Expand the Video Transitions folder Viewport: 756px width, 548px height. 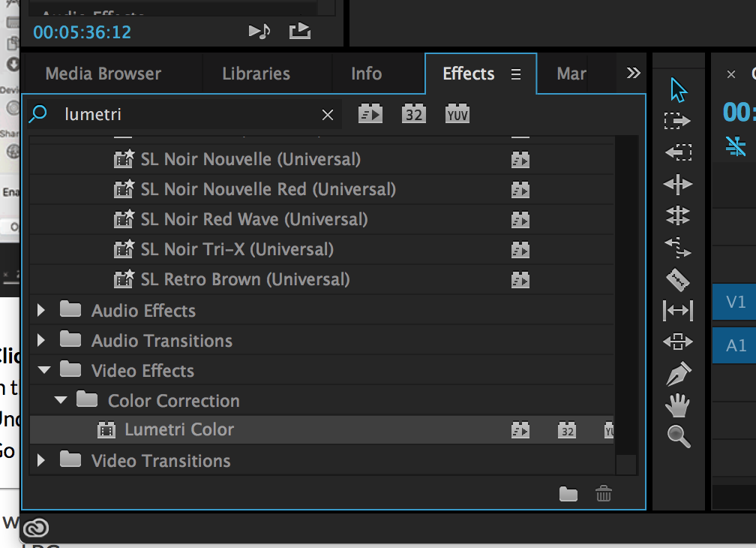point(41,460)
